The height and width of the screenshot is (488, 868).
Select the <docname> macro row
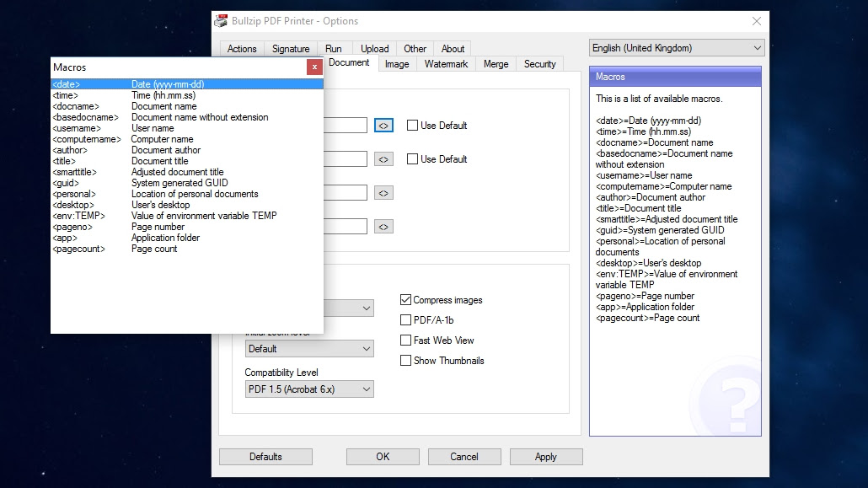(187, 106)
